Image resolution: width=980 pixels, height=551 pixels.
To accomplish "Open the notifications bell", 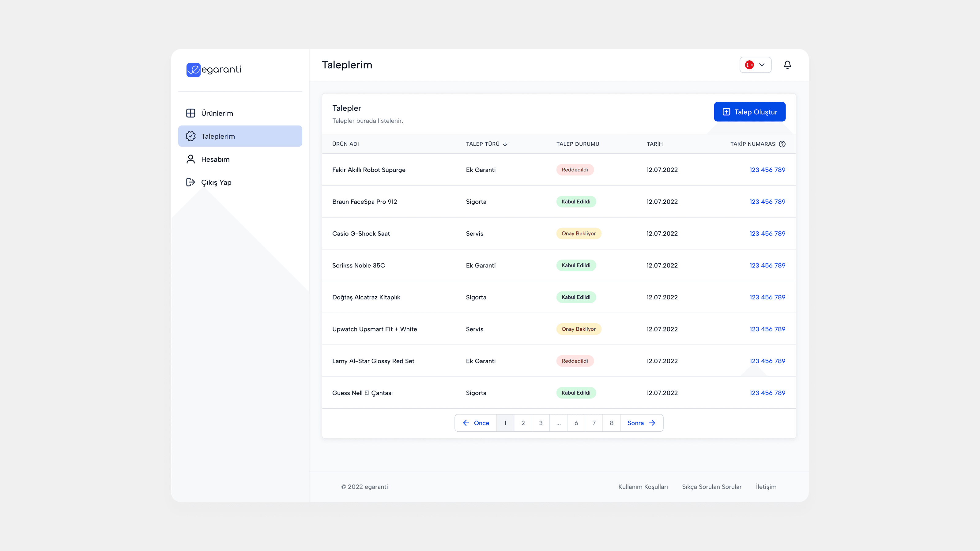I will click(x=787, y=65).
